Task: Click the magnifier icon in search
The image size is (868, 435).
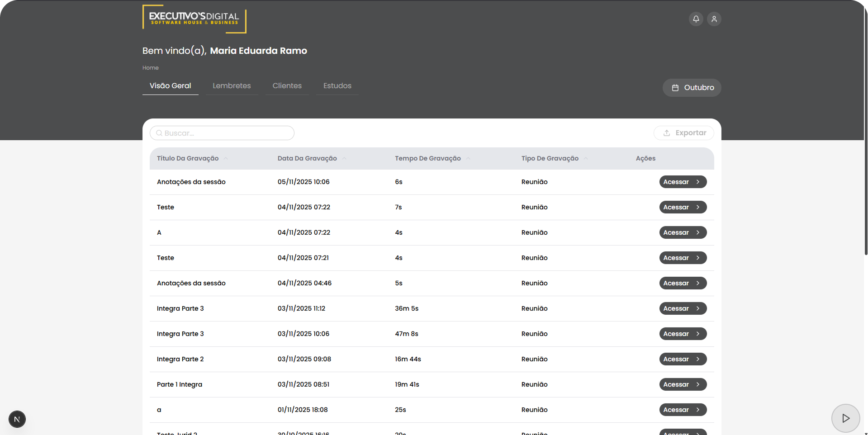Action: point(159,133)
